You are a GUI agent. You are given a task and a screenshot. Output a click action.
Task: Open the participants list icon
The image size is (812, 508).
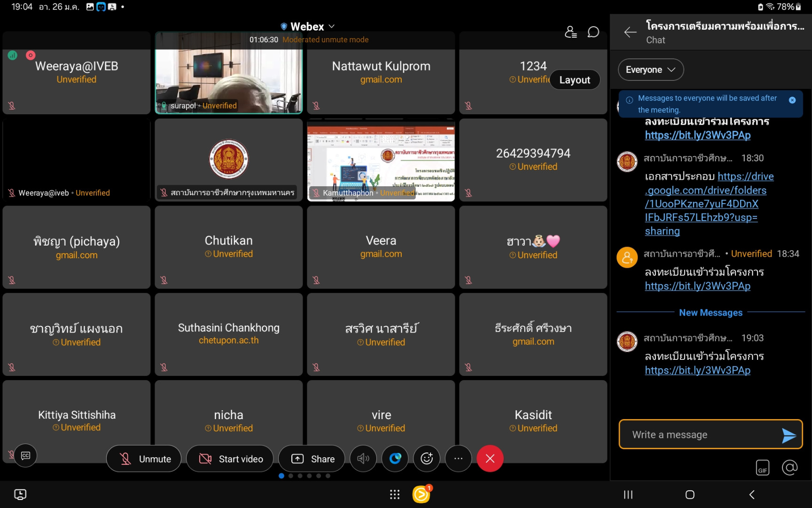coord(570,32)
